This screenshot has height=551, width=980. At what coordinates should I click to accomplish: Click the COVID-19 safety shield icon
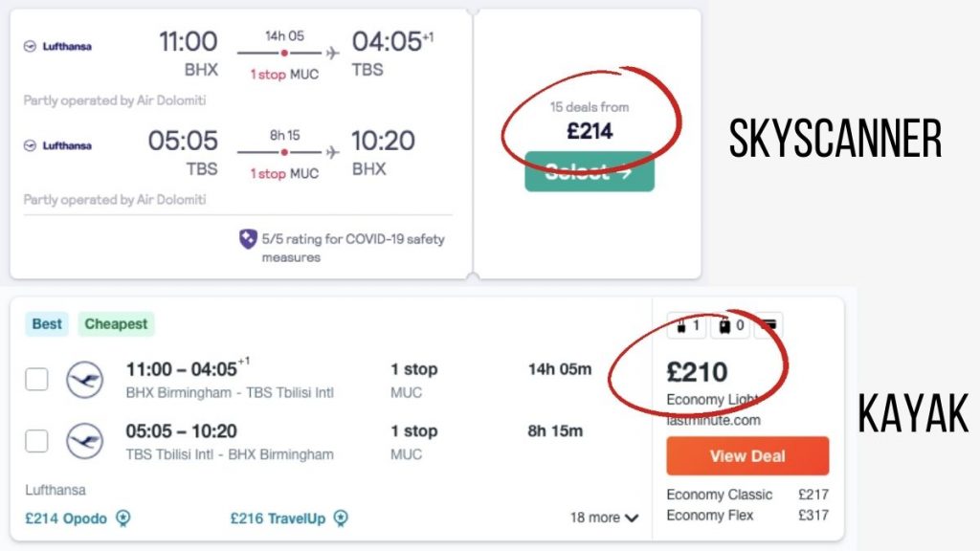pyautogui.click(x=248, y=238)
